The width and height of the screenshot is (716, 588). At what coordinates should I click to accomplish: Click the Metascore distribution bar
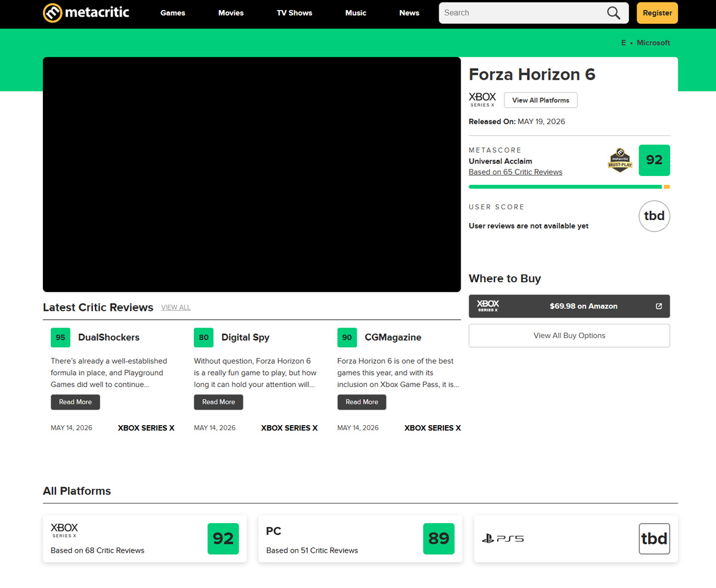(x=569, y=187)
